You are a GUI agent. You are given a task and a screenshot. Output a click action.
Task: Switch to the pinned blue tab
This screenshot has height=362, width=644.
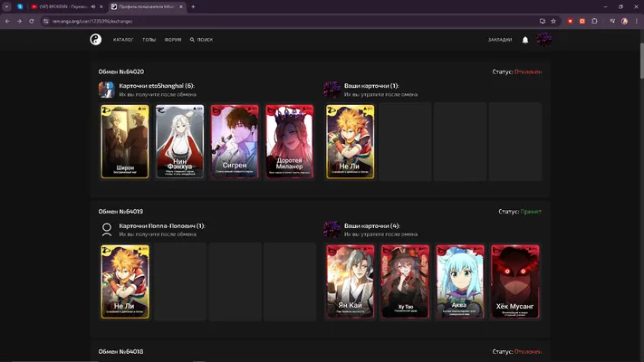click(20, 6)
